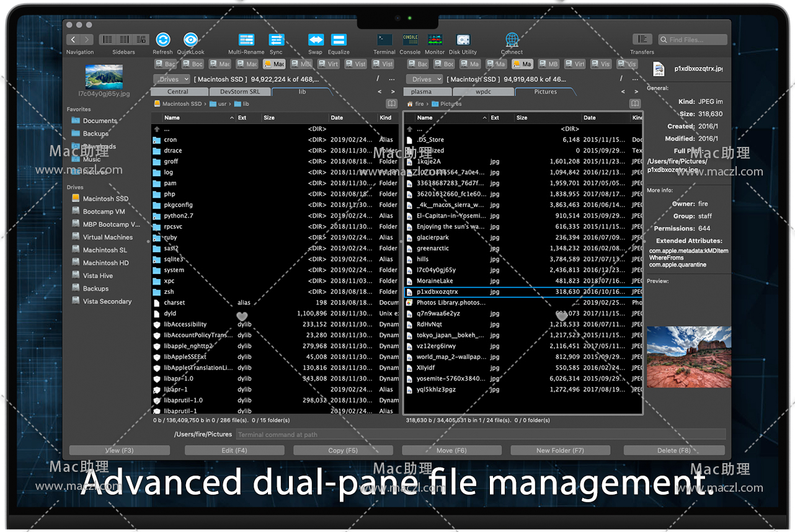The width and height of the screenshot is (795, 532).
Task: Click the Sync toolbar icon
Action: [x=276, y=40]
